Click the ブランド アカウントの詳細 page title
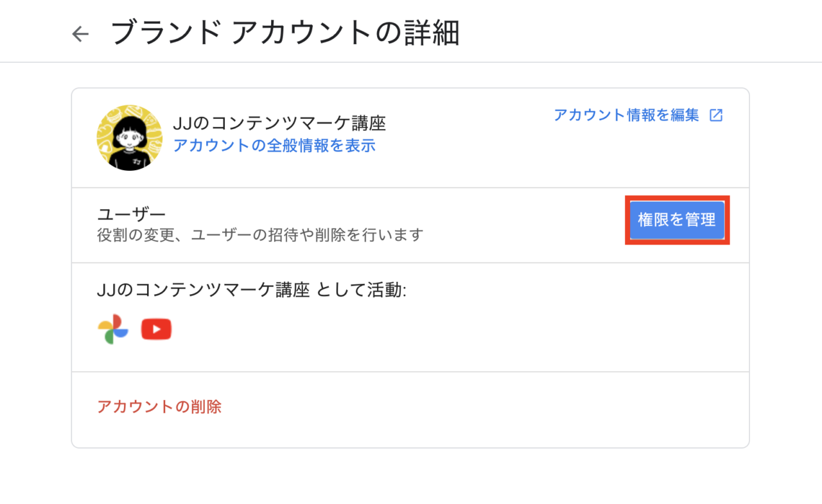This screenshot has width=822, height=504. coord(285,33)
